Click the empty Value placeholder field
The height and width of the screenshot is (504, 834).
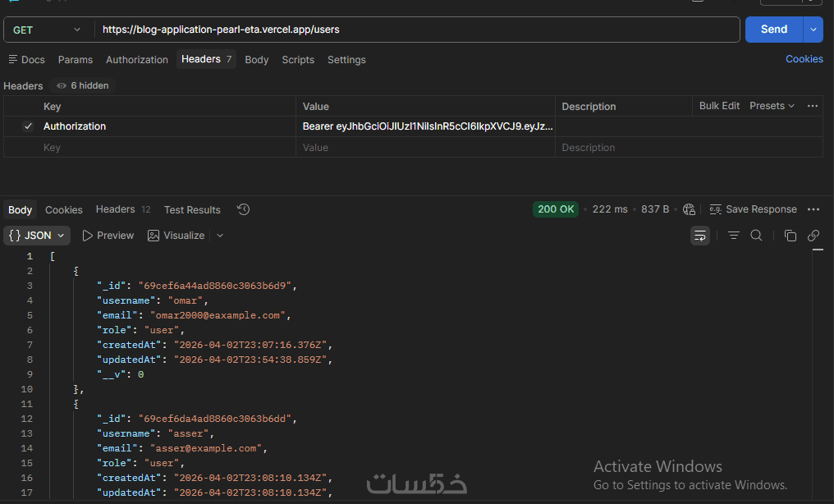(425, 147)
